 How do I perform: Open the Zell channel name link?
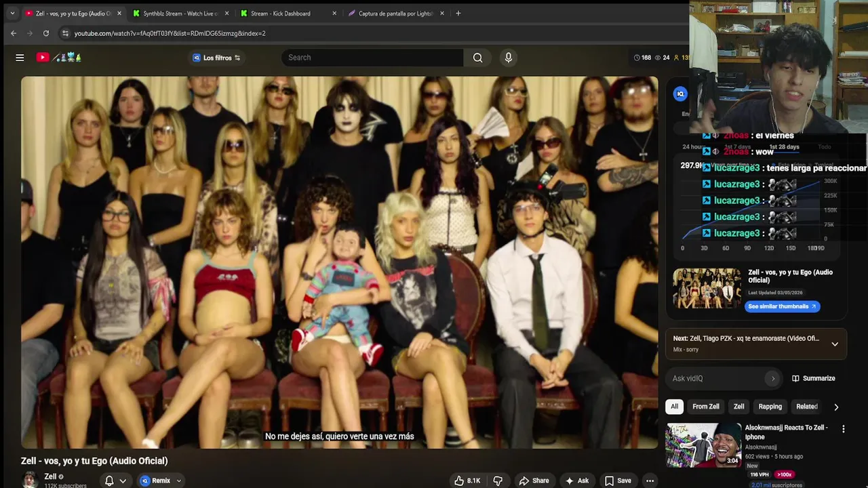50,476
